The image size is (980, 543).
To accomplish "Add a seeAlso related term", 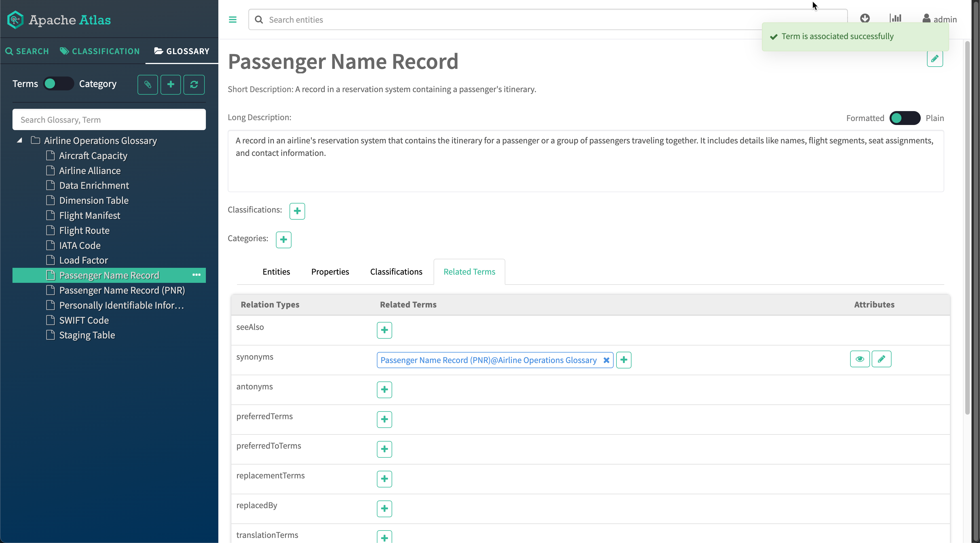I will coord(384,330).
